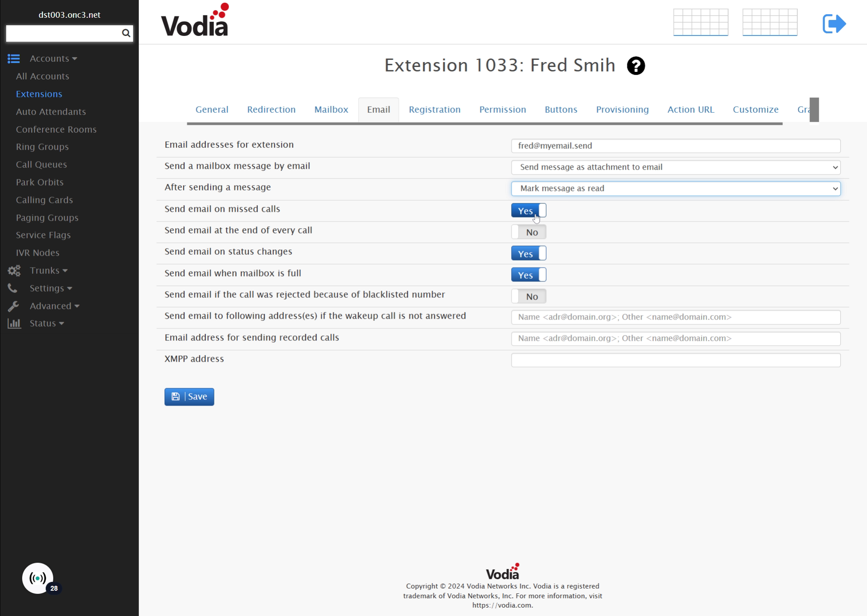
Task: Select the Customize tab
Action: coord(757,109)
